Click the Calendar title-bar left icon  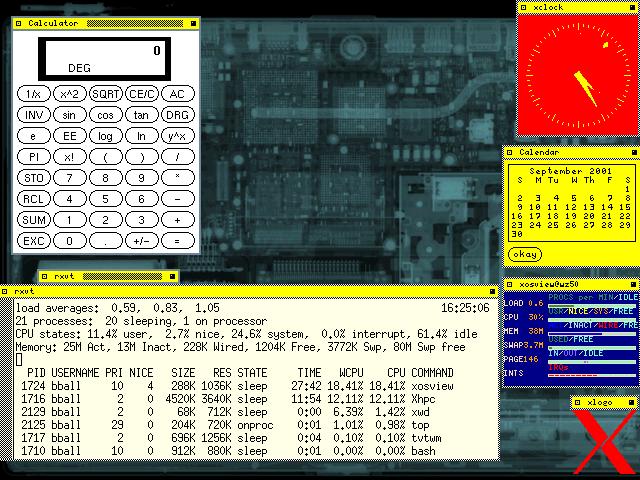(x=509, y=152)
